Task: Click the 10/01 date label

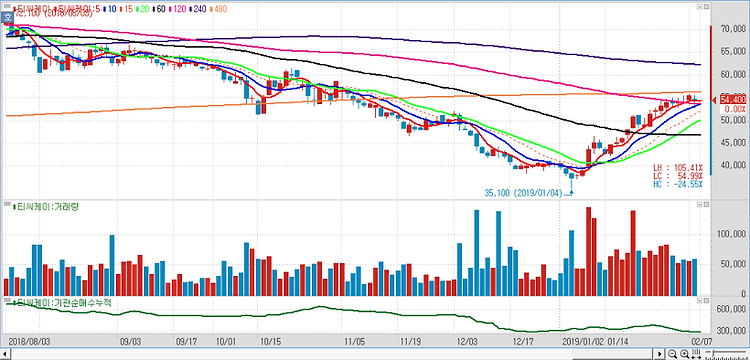Action: pyautogui.click(x=226, y=342)
